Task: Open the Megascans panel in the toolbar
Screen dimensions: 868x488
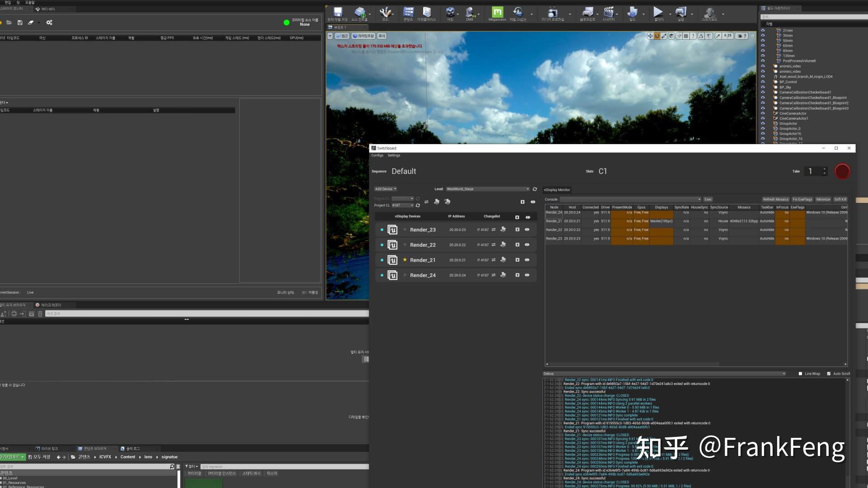Action: pyautogui.click(x=496, y=14)
